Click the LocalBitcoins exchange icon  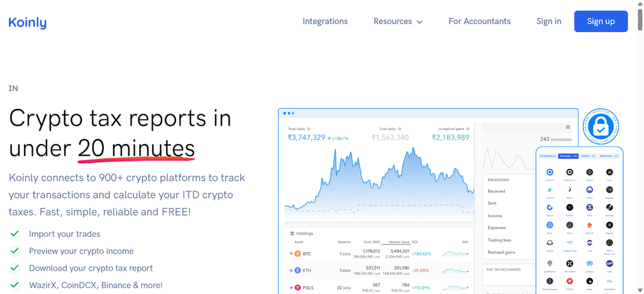(550, 263)
